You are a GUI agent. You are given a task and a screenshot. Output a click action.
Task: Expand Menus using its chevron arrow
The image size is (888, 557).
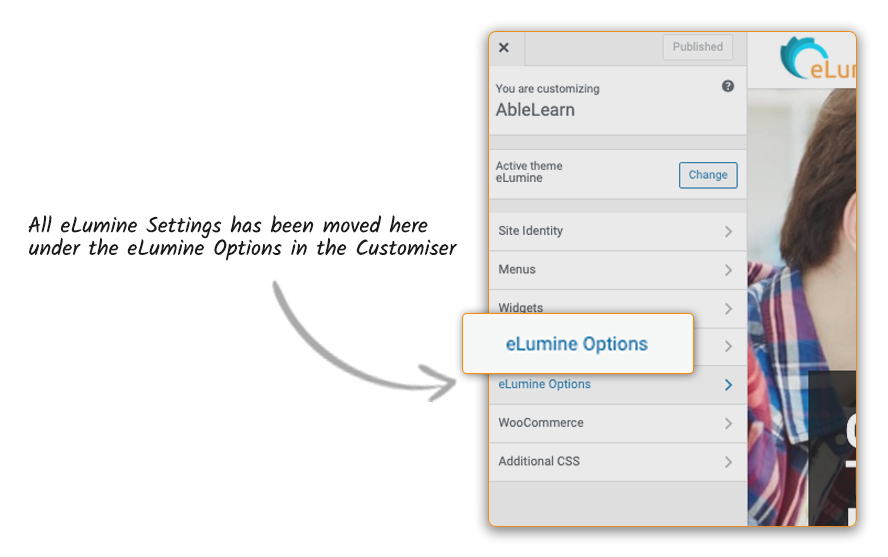pos(728,270)
